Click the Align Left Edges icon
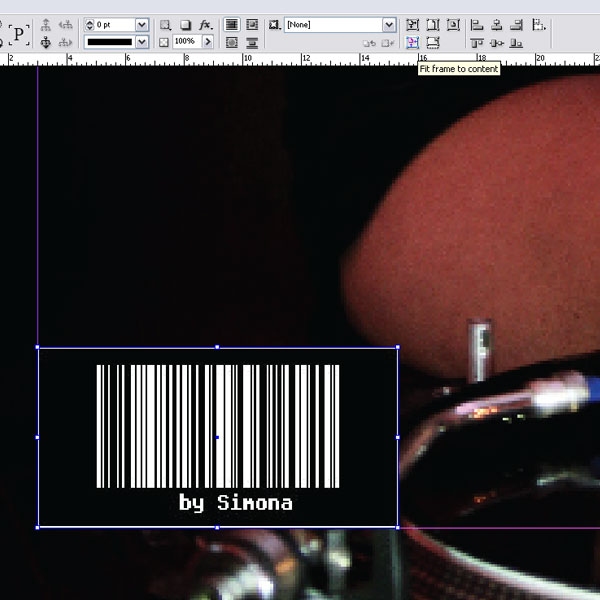 pyautogui.click(x=476, y=25)
